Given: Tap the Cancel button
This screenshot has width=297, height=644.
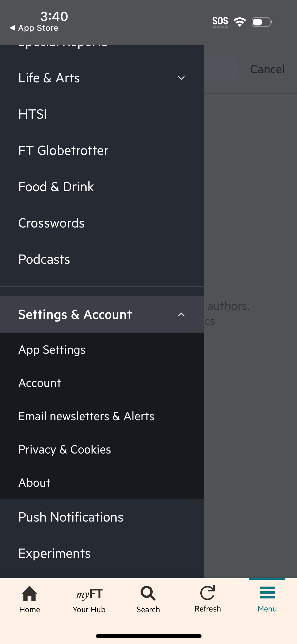Looking at the screenshot, I should pyautogui.click(x=267, y=69).
